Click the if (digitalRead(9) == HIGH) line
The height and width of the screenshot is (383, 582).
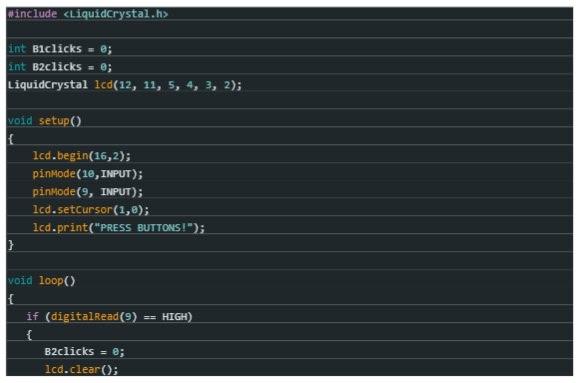pos(109,317)
